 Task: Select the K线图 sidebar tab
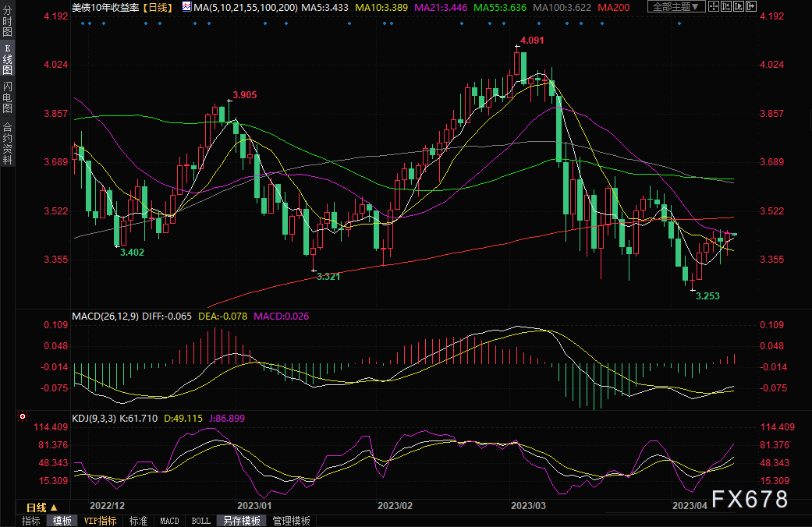8,58
